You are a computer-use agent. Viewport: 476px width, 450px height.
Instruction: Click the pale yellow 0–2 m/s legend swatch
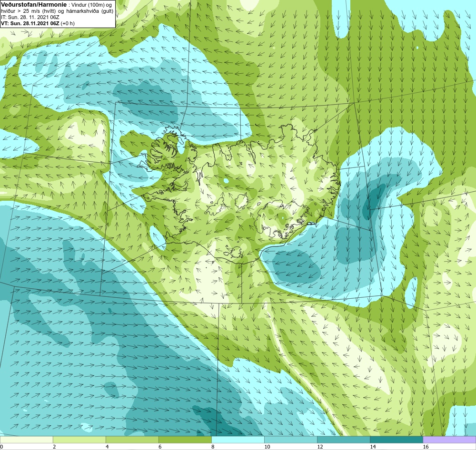tap(26, 440)
